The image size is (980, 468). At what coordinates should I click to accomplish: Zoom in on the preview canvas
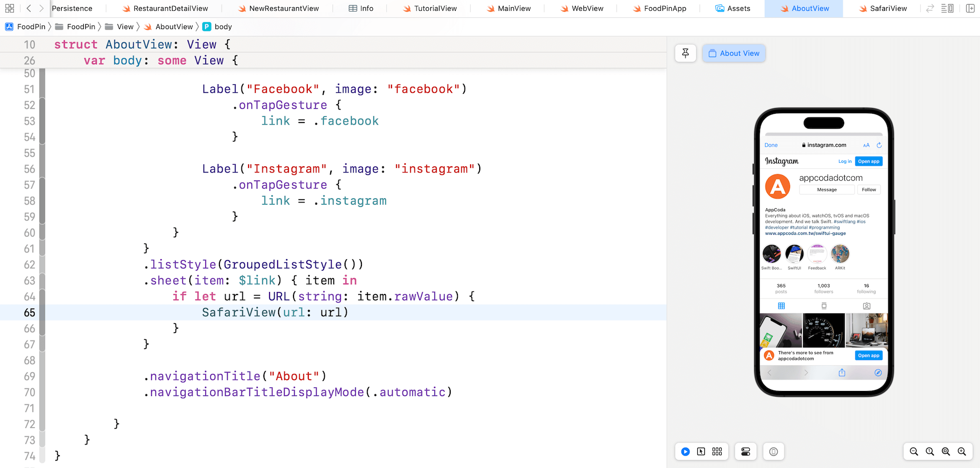click(962, 451)
